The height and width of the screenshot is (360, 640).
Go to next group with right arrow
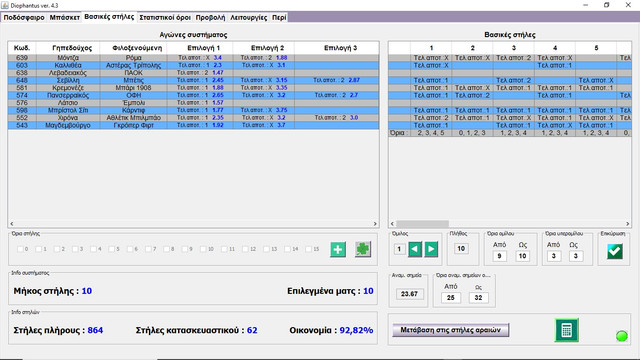point(431,249)
